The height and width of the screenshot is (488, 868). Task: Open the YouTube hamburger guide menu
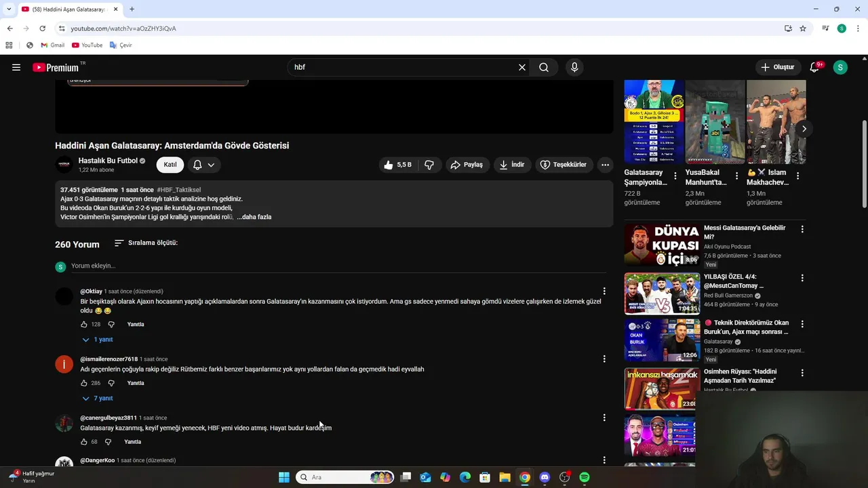tap(16, 67)
